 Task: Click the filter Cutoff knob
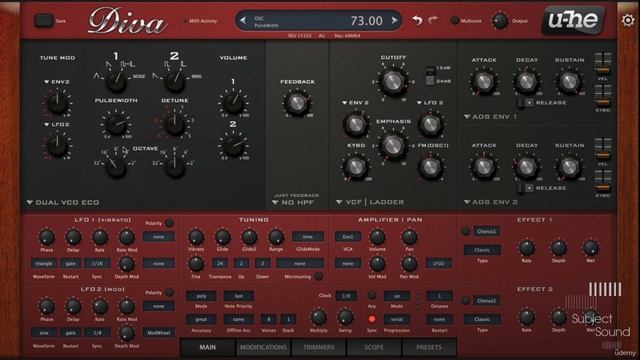pyautogui.click(x=393, y=81)
